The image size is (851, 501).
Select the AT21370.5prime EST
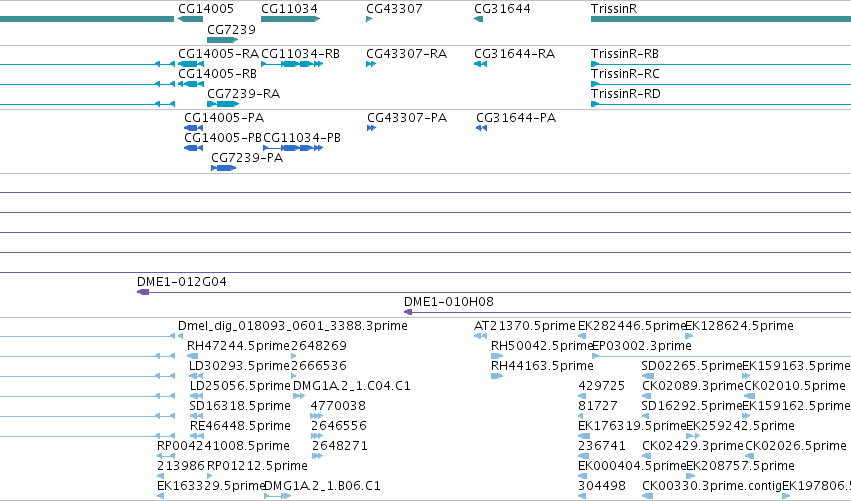(480, 336)
